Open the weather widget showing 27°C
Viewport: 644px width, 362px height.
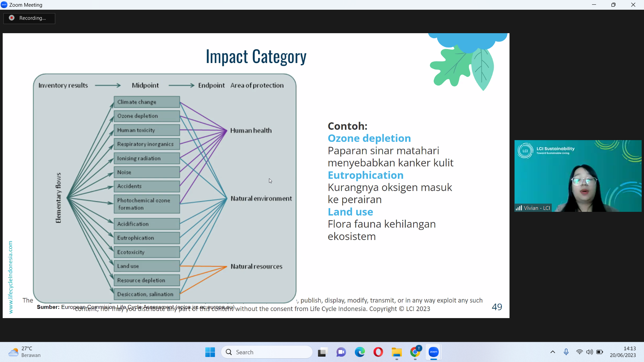pos(24,352)
